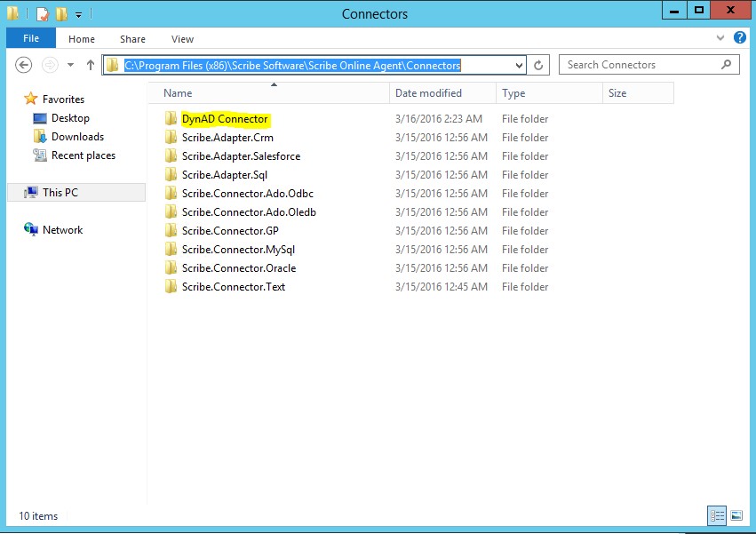Select the Scribe.Connector.Oracle folder name

click(239, 268)
